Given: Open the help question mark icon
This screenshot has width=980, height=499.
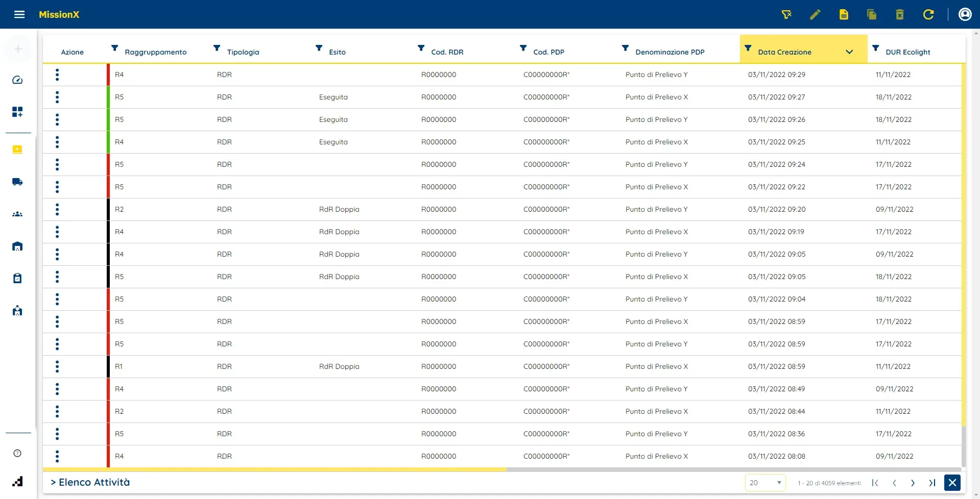Looking at the screenshot, I should (x=17, y=453).
